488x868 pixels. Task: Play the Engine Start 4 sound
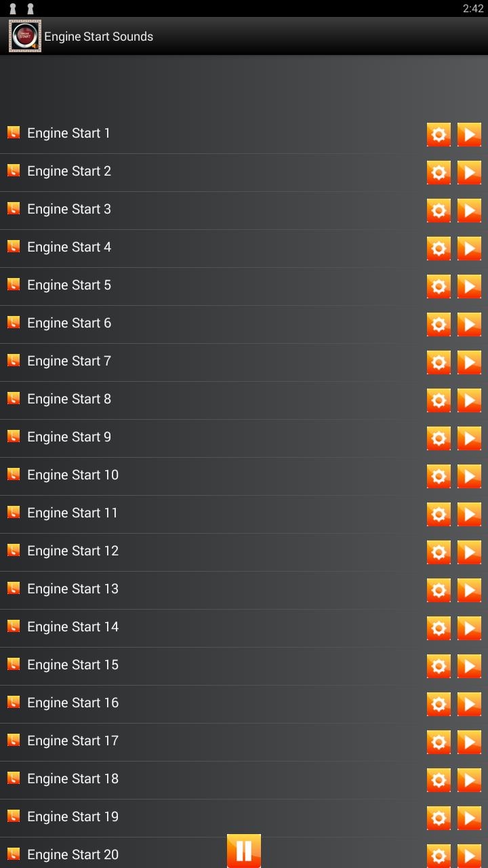click(x=469, y=248)
